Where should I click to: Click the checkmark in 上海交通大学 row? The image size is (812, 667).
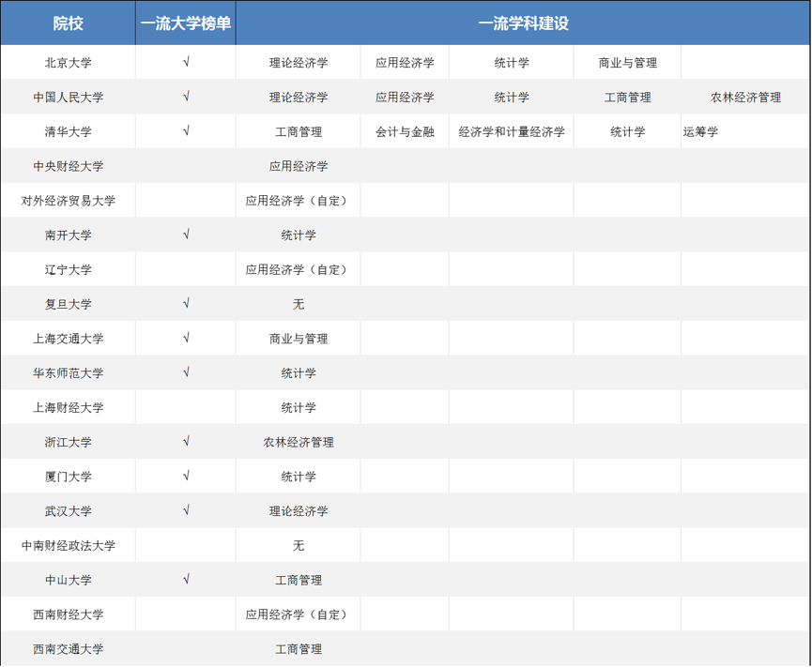(186, 338)
